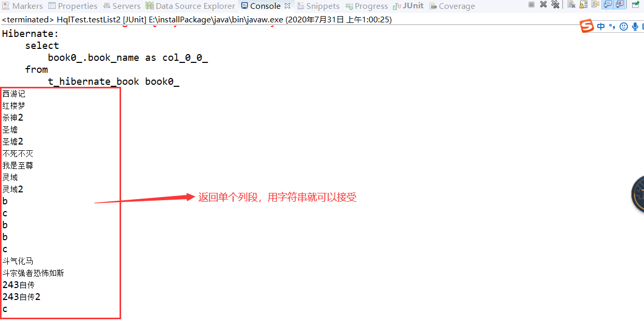Toggle Scroll Lock in the console toolbar
This screenshot has height=326, width=644.
click(x=584, y=4)
